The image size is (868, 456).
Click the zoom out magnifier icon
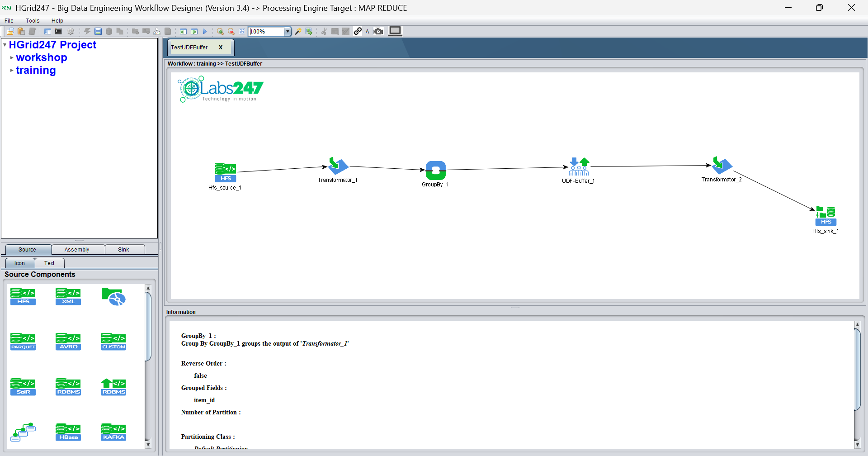pyautogui.click(x=231, y=31)
